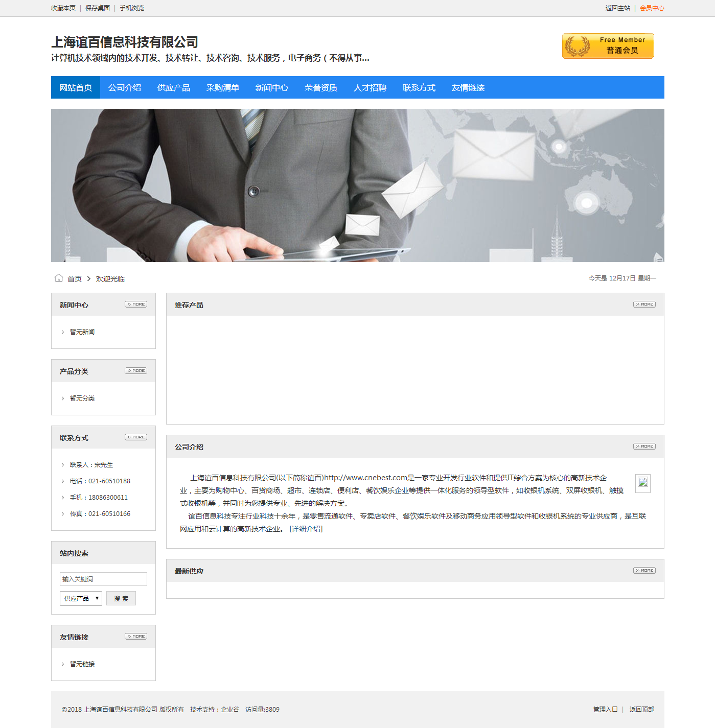Open the 供应产品 search category dropdown
Screen dimensions: 715x728
(x=81, y=598)
